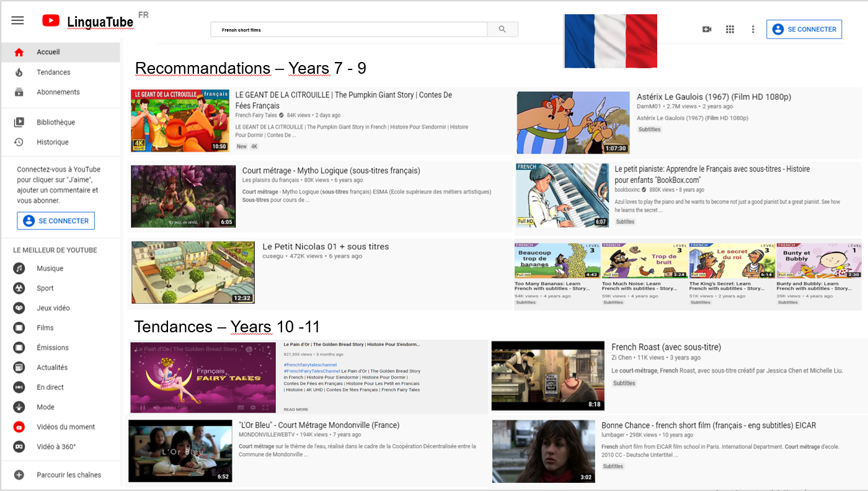This screenshot has width=868, height=491.
Task: Open Bibliothèque in the sidebar
Action: [x=55, y=122]
